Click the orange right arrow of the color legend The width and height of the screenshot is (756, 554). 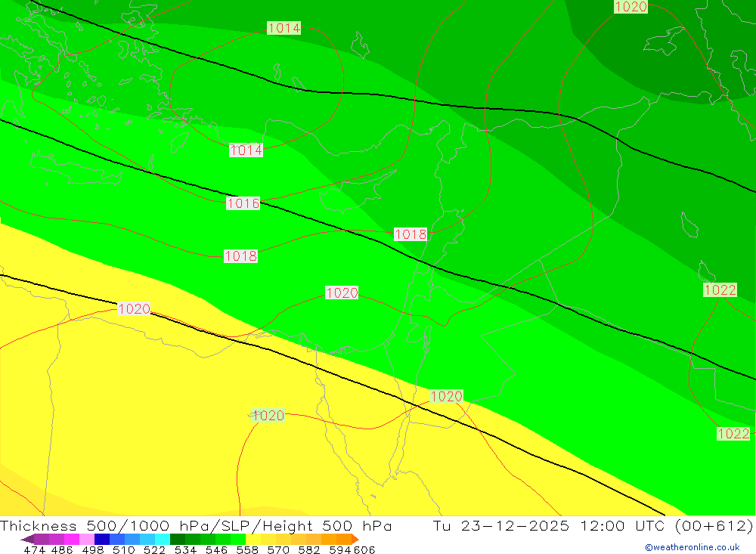tap(355, 540)
